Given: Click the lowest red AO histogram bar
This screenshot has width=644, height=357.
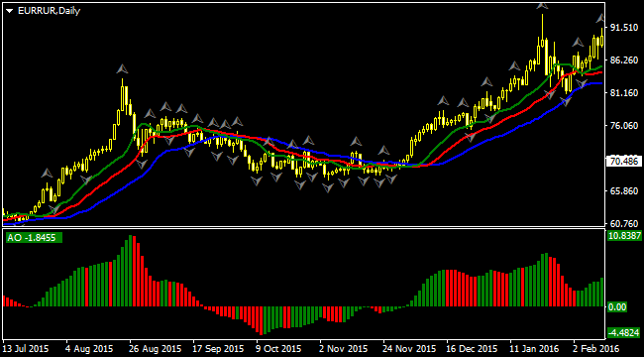Looking at the screenshot, I should coord(261,320).
